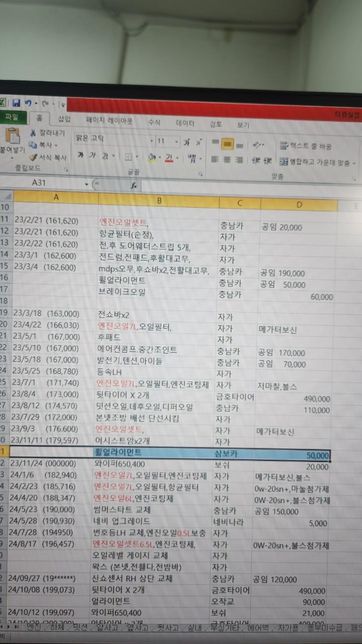
Task: Click the bottom align icon
Action: (x=240, y=145)
